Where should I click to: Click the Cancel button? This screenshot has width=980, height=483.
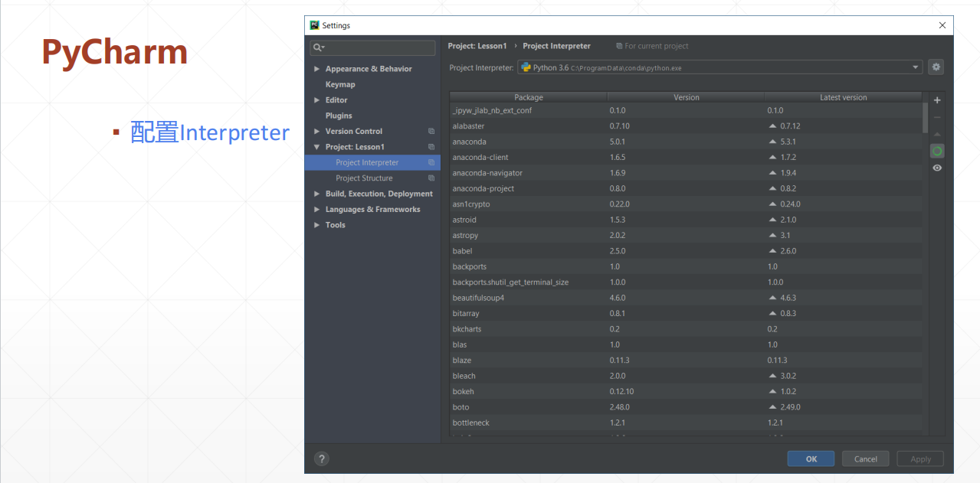pos(865,459)
